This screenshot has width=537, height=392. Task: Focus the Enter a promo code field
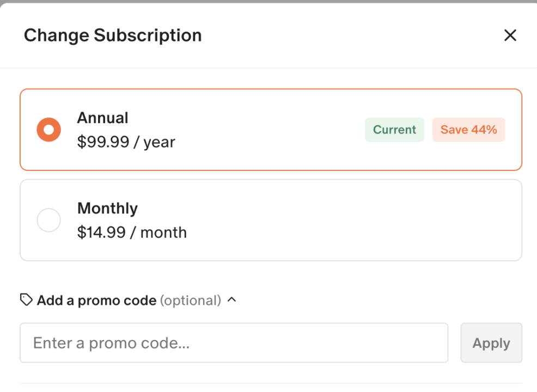[x=234, y=343]
